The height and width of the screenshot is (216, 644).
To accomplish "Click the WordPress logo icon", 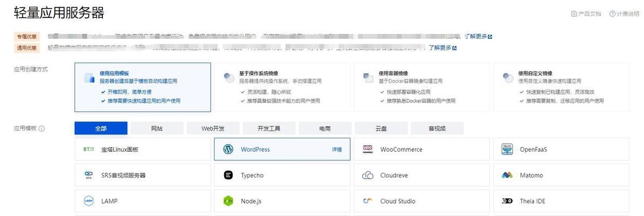I will pyautogui.click(x=228, y=150).
